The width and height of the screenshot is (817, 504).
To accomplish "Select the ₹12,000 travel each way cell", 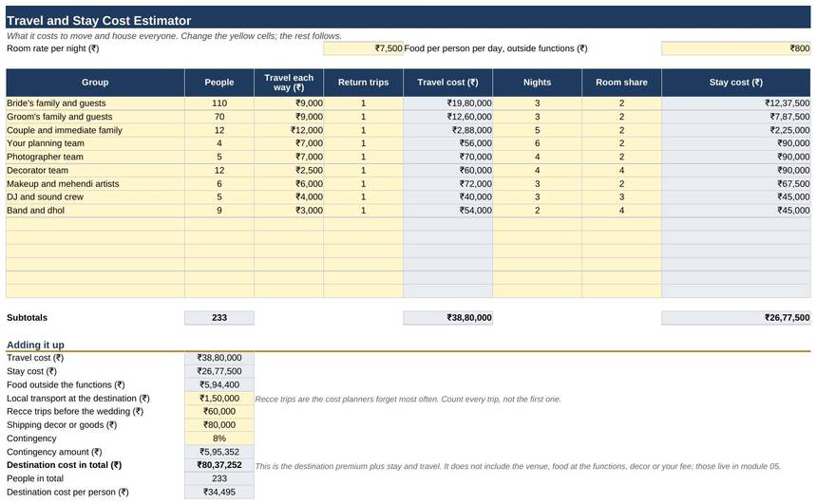I will (x=289, y=130).
